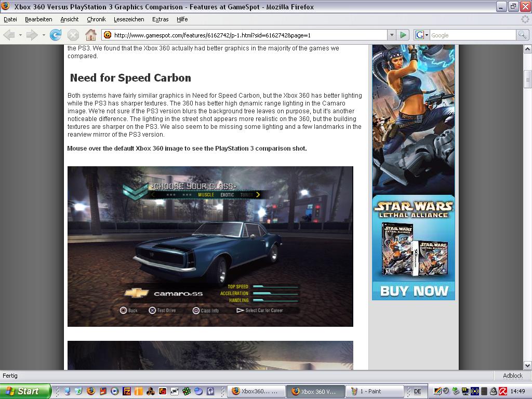532x399 pixels.
Task: Open the Lesezeichen menu
Action: pyautogui.click(x=129, y=19)
